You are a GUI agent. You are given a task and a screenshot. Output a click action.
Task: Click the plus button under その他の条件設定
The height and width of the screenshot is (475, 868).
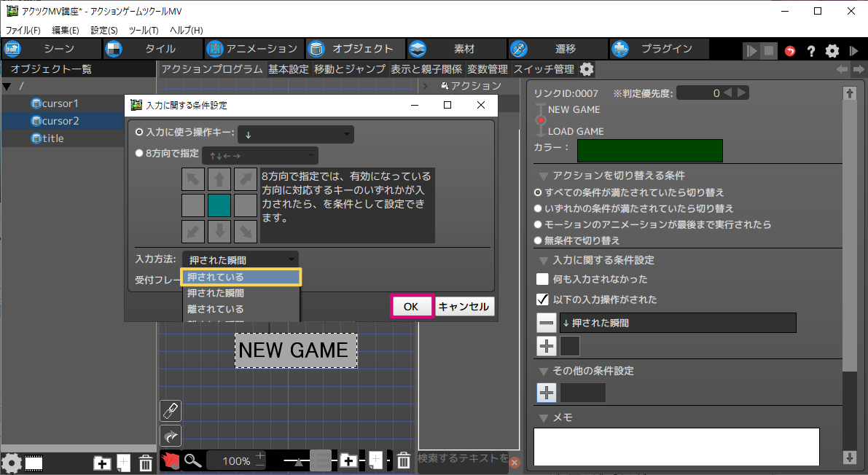(x=547, y=393)
